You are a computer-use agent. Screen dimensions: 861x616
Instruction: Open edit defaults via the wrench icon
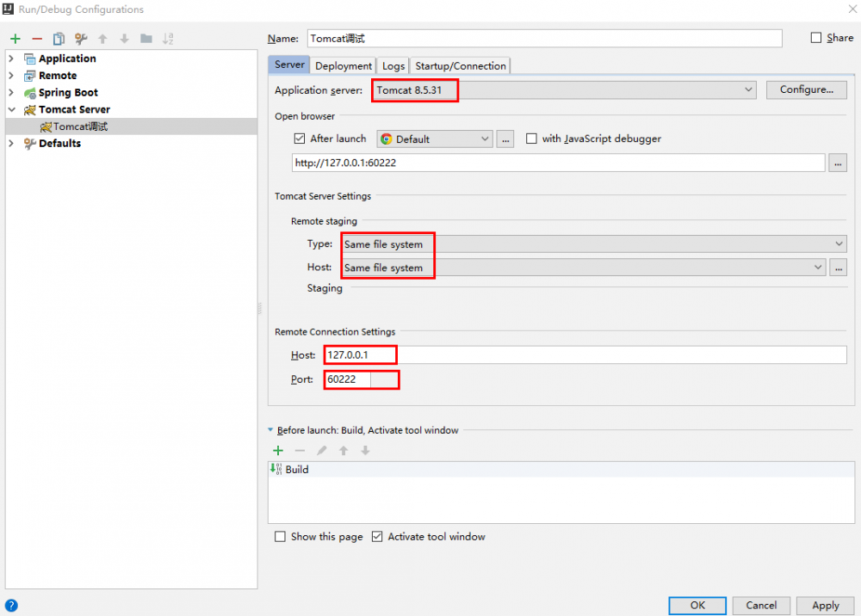[81, 39]
